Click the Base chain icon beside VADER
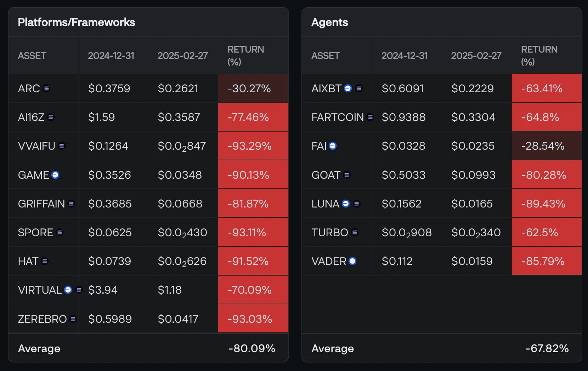Viewport: 588px width, 371px height. [352, 261]
